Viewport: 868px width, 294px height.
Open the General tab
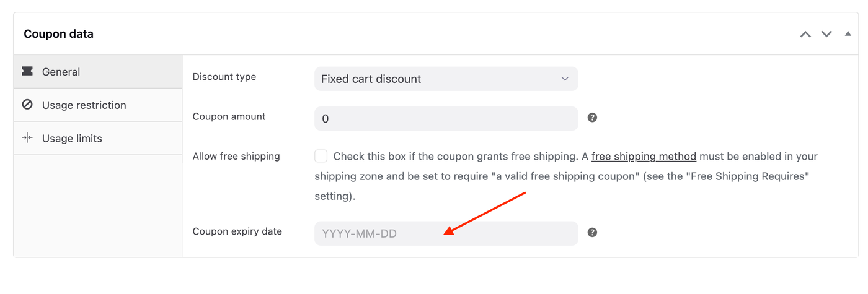[61, 72]
